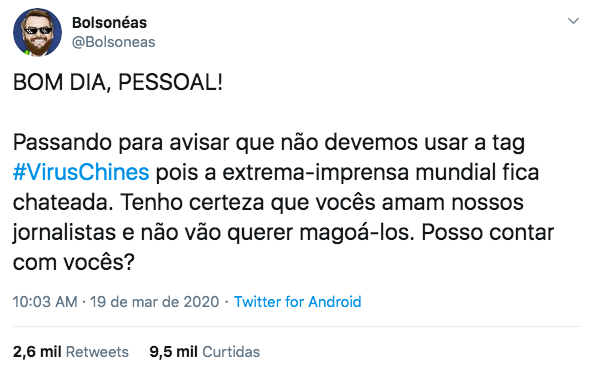Screen dimensions: 593x375
Task: Open the Retweets label list
Action: coord(97,352)
